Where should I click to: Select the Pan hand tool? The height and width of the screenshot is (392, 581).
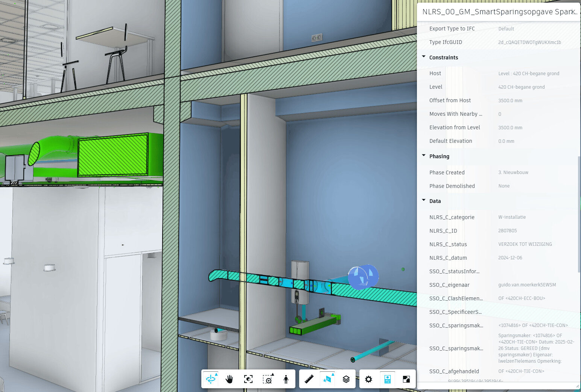click(229, 379)
